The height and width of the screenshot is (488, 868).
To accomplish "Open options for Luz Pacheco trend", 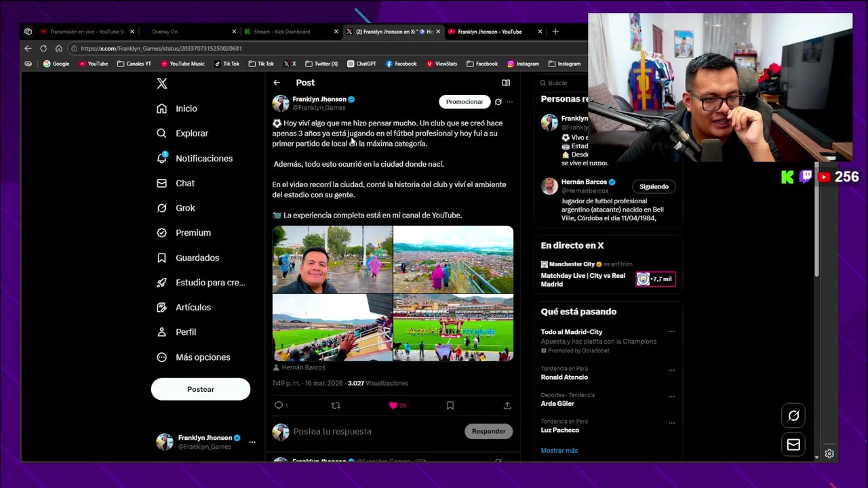I will pyautogui.click(x=671, y=423).
